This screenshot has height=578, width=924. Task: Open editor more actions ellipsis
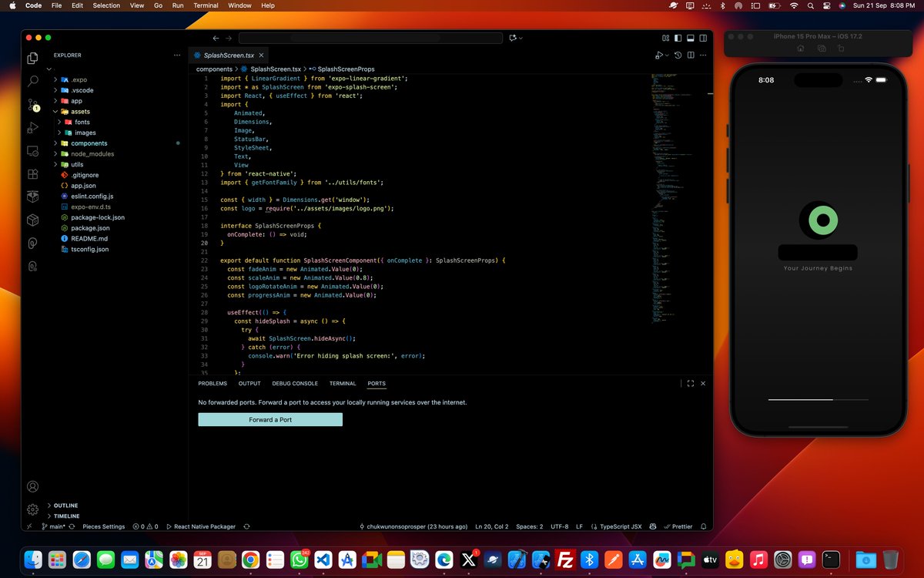703,55
